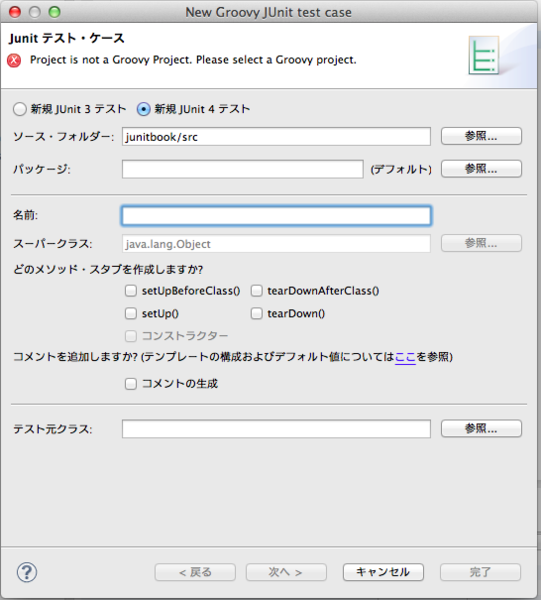The height and width of the screenshot is (600, 541).
Task: Click the スーパークラス field java.lang.Object
Action: click(x=276, y=244)
